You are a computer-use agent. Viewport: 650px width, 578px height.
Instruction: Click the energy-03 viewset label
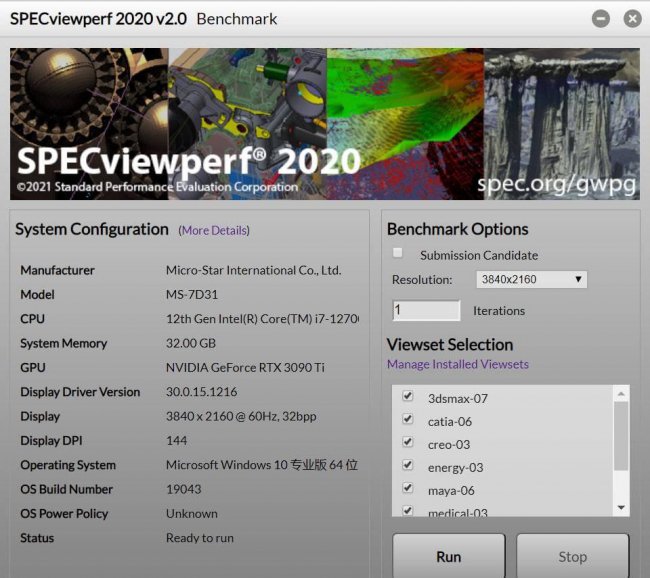(456, 468)
